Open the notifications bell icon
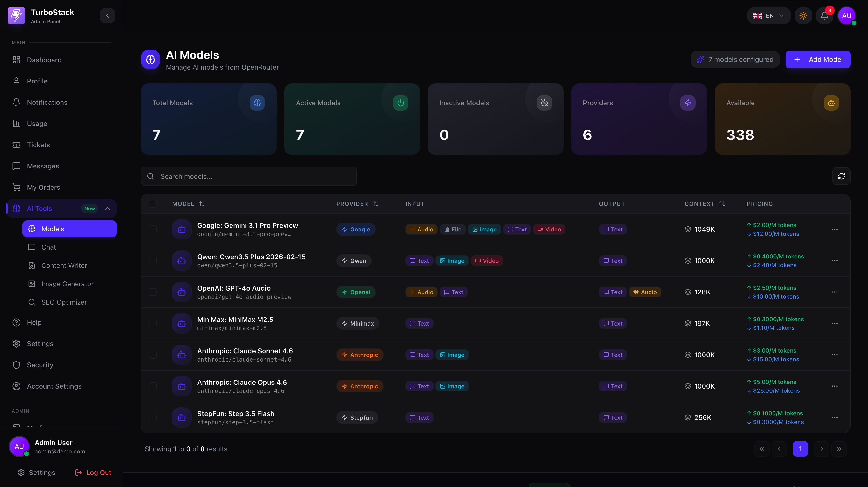 point(824,16)
